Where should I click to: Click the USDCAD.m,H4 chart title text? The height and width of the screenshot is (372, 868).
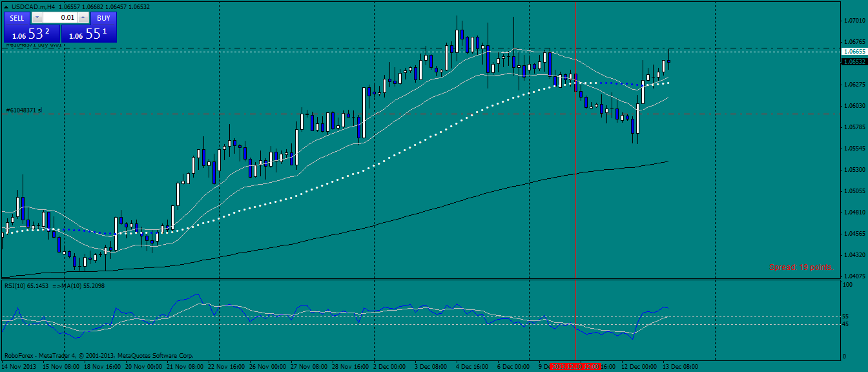(x=34, y=6)
